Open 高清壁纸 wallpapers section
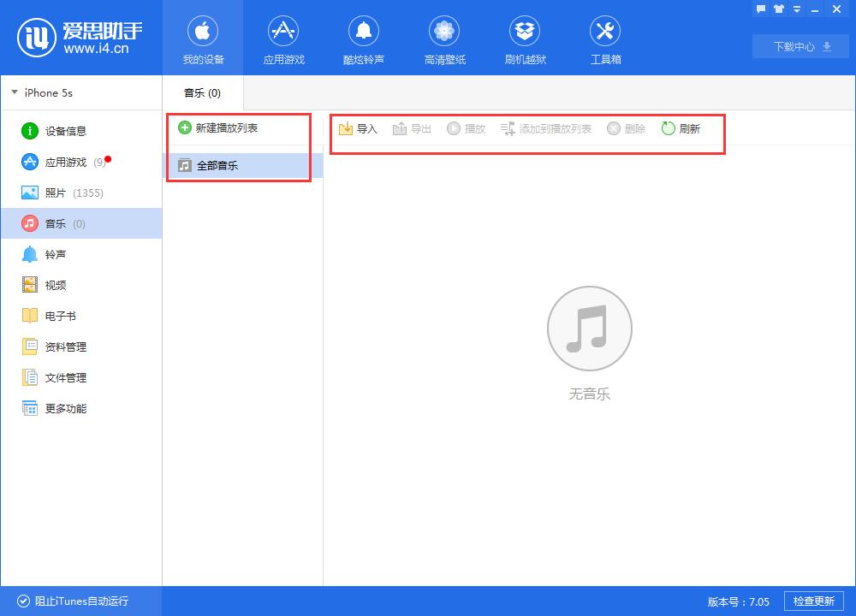856x616 pixels. [444, 38]
